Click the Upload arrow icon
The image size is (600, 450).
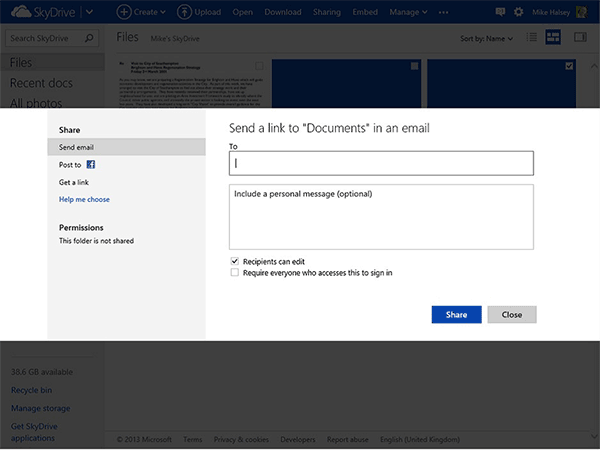(184, 12)
